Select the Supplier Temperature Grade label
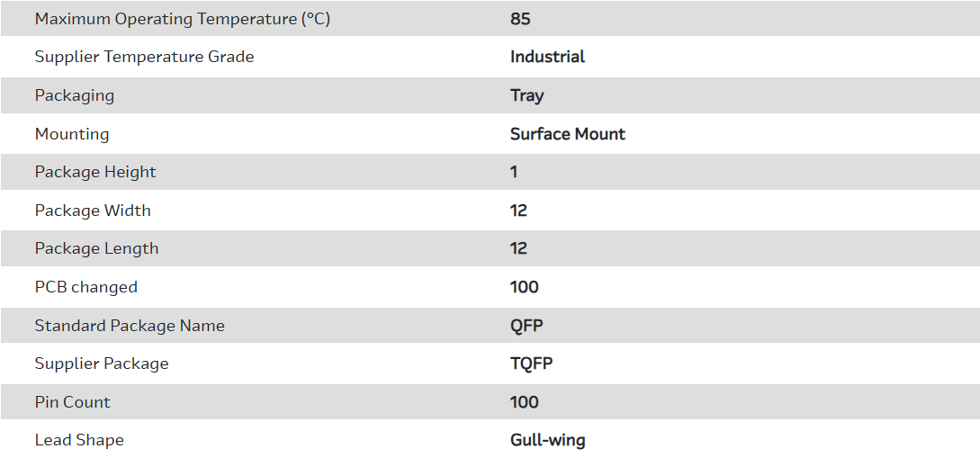Viewport: 980px width, 458px height. click(144, 57)
